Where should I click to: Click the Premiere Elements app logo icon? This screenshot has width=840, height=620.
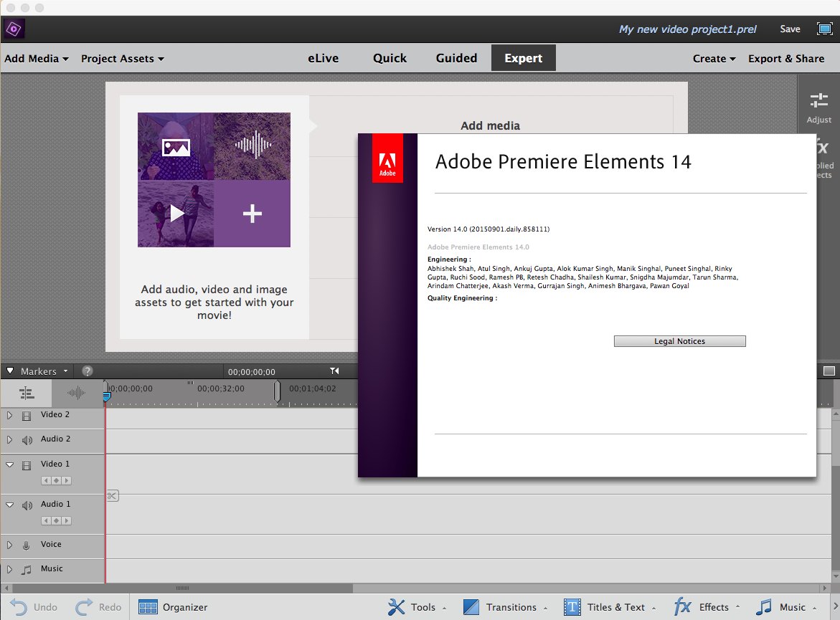[14, 29]
